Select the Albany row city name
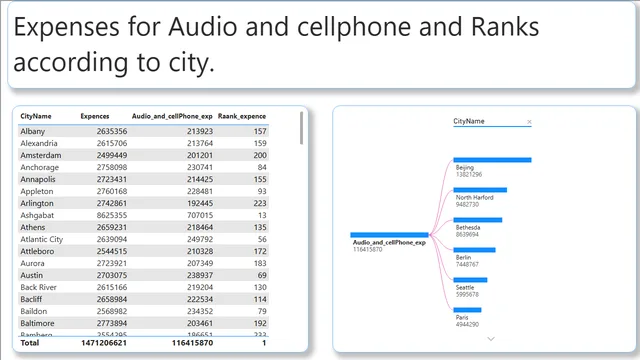 [33, 131]
